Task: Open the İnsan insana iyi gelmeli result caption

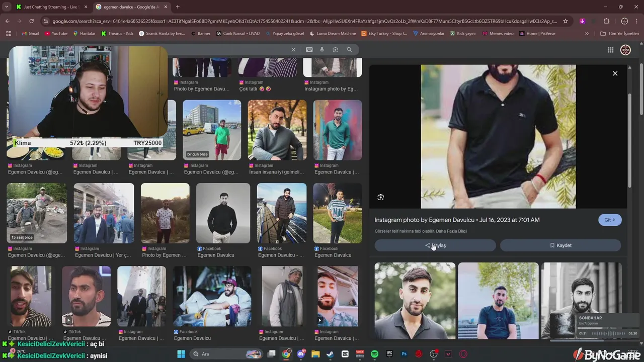Action: coord(277,172)
